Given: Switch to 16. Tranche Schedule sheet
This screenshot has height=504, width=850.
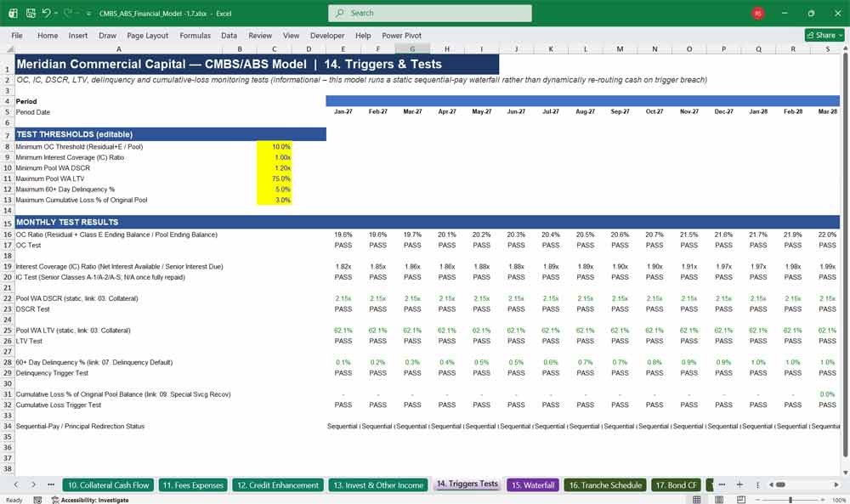Looking at the screenshot, I should pyautogui.click(x=605, y=485).
